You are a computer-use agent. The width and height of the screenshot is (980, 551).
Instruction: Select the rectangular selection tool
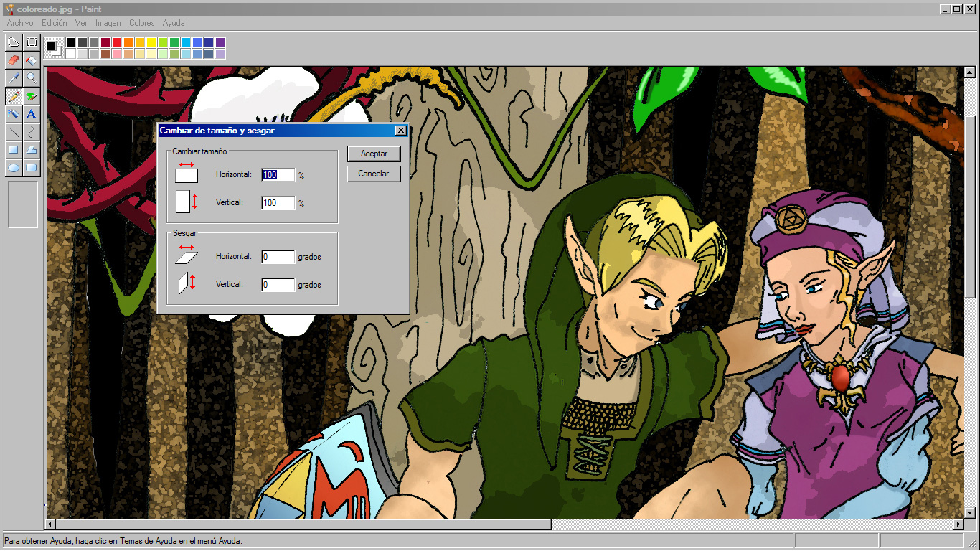pyautogui.click(x=32, y=42)
